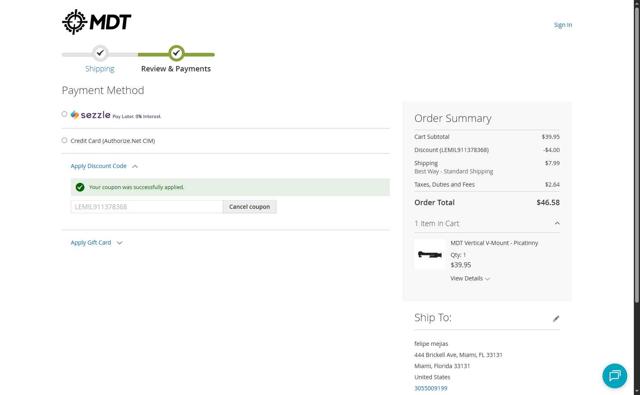
Task: Click 'Your coupon was successfully applied' message
Action: click(136, 187)
